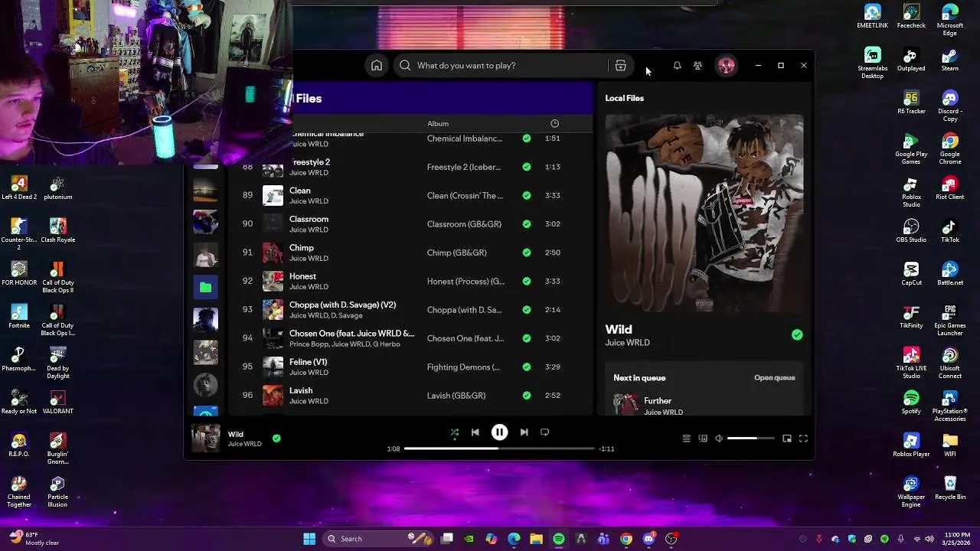Toggle saved checkmark for Lavish
Viewport: 980px width, 551px height.
point(526,396)
